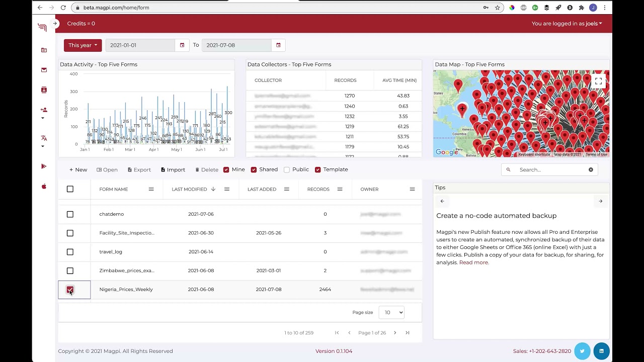Screen dimensions: 644x362
Task: Click the start date field 2021-01-01
Action: [x=140, y=45]
